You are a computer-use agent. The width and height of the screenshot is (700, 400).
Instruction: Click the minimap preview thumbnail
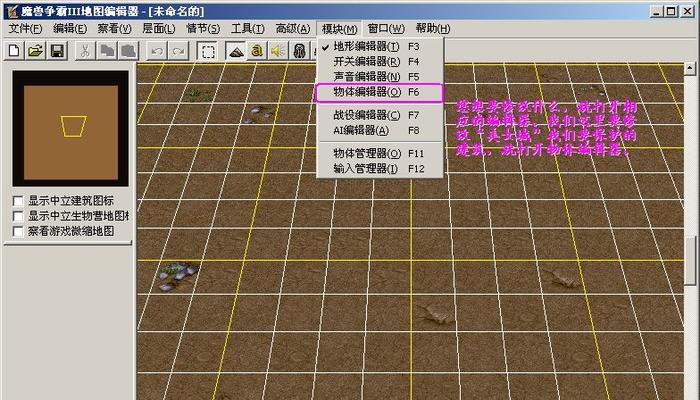pyautogui.click(x=71, y=129)
